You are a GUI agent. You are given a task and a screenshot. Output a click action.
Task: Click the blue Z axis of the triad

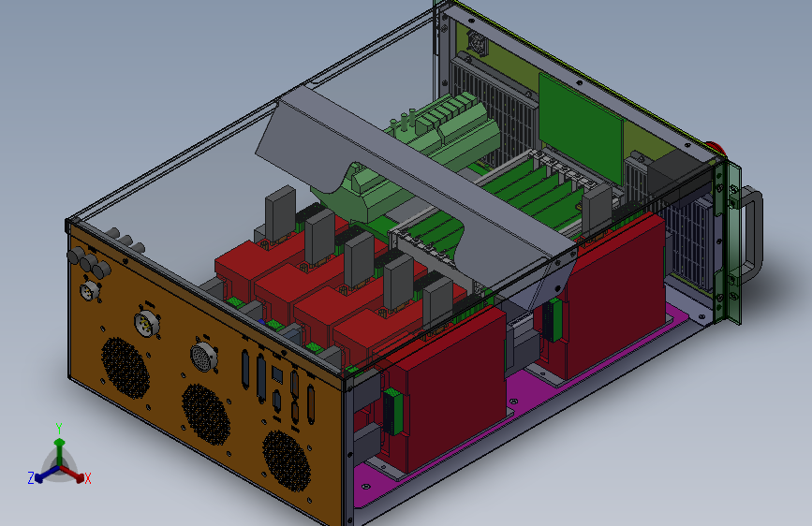[47, 475]
